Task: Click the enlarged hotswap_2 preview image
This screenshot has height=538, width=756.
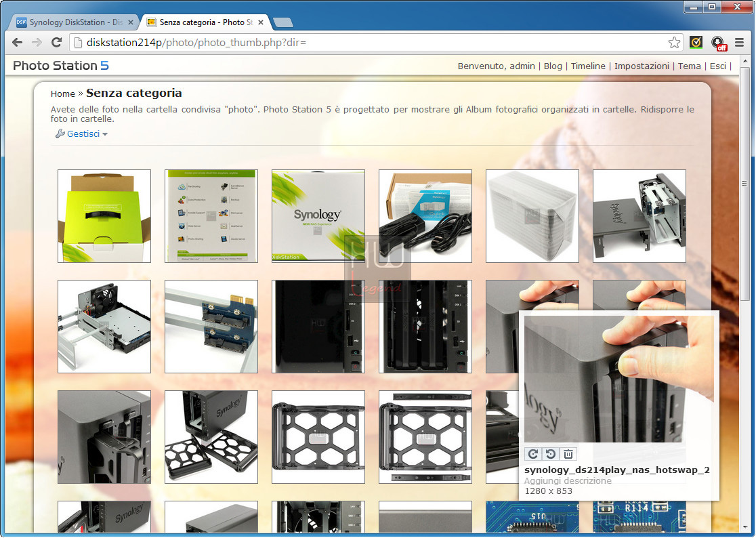Action: [619, 379]
